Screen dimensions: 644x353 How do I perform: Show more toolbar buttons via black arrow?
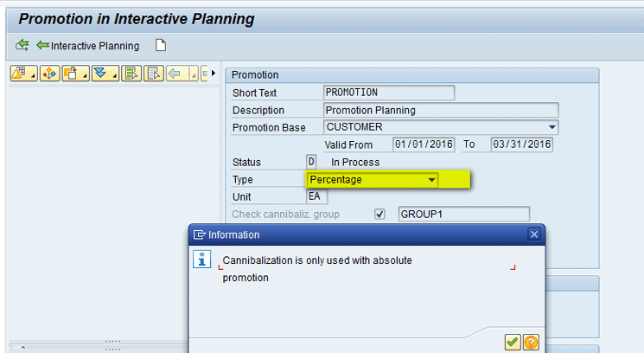pos(214,74)
